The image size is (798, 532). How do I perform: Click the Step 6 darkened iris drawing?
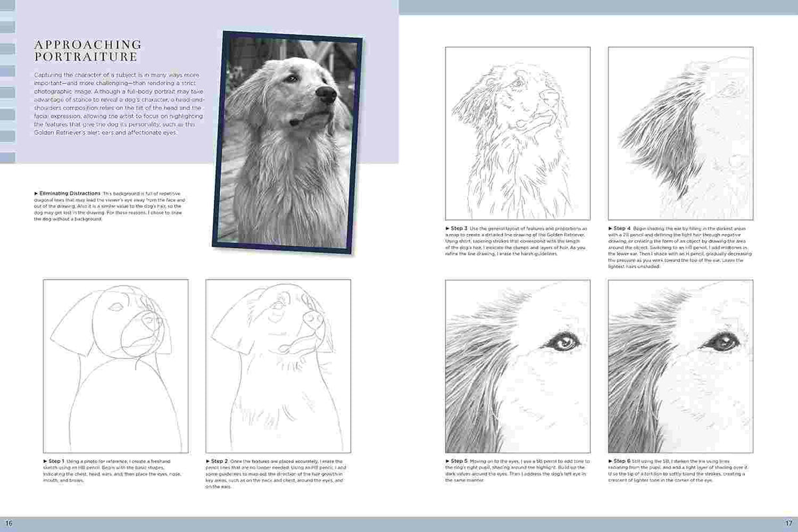680,366
